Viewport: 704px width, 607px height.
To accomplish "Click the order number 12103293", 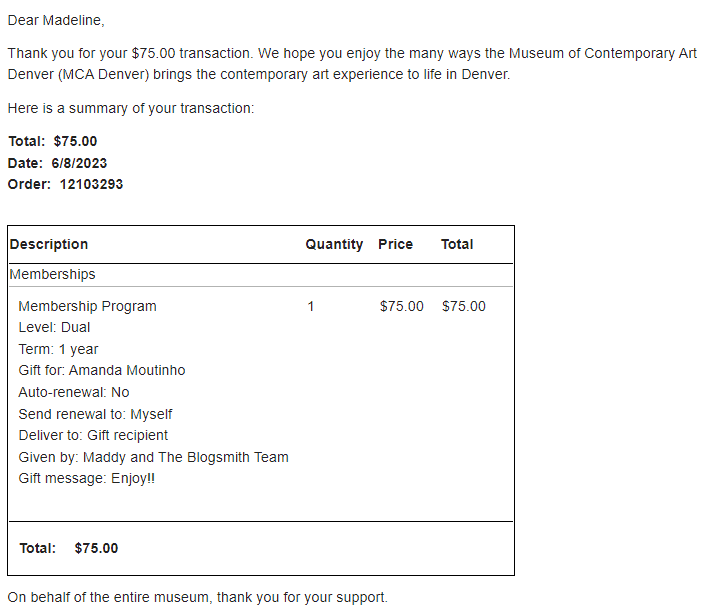I will coord(91,184).
